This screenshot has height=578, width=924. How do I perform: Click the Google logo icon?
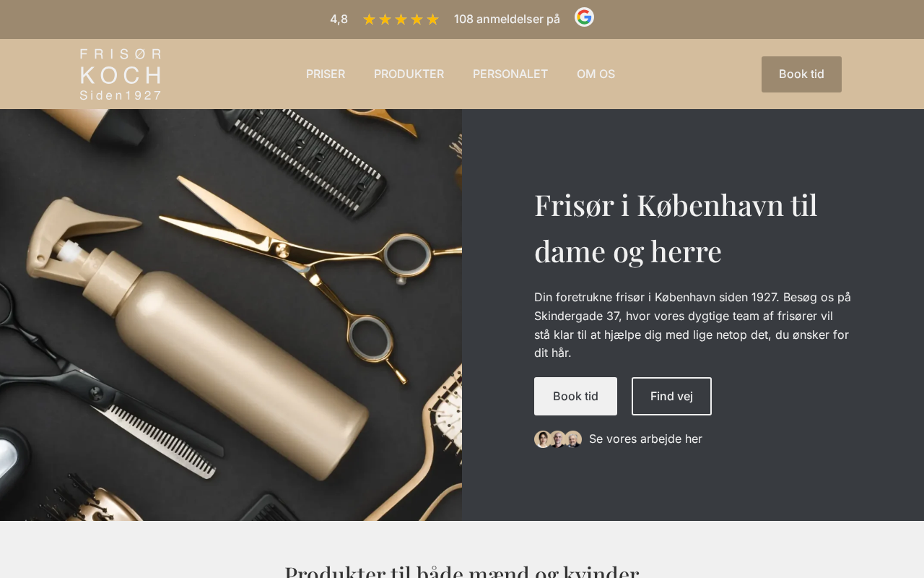point(584,17)
